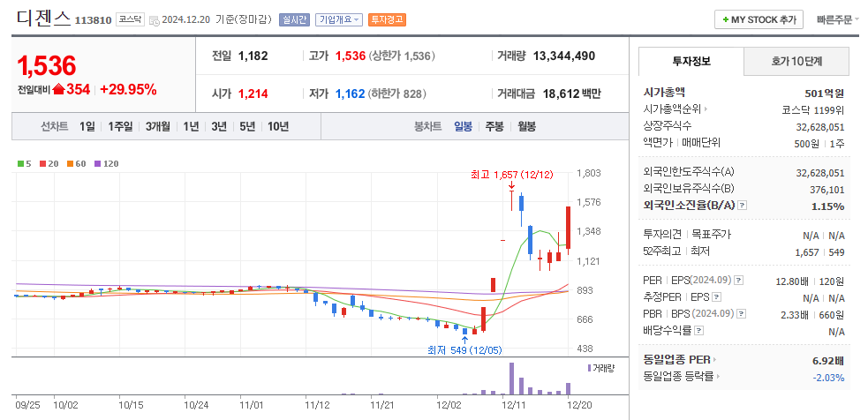This screenshot has width=868, height=420.
Task: Select the 1주일 line chart period
Action: click(x=120, y=127)
